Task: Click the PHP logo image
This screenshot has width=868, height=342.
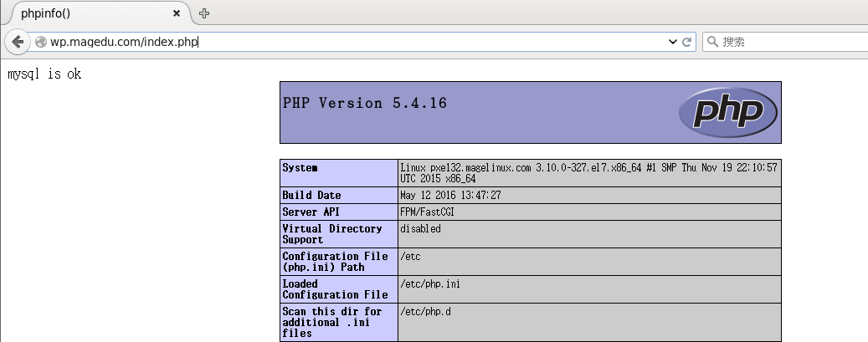Action: 728,112
